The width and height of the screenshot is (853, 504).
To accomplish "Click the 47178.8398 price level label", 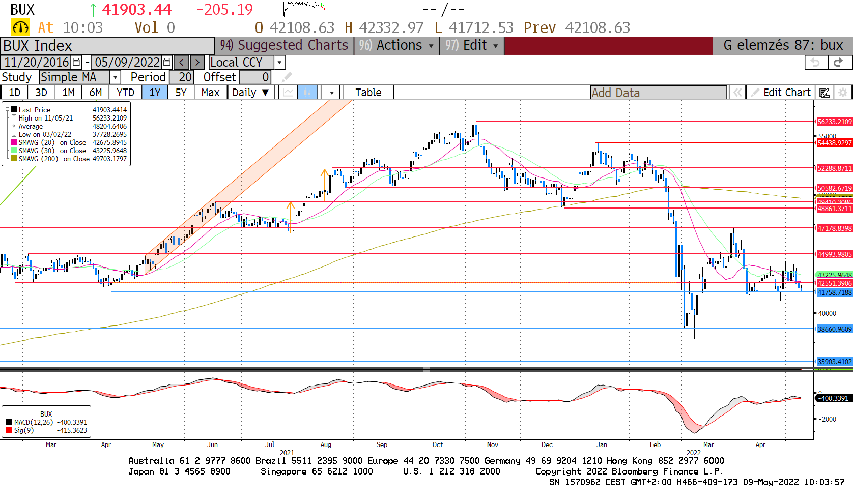I will [x=834, y=228].
